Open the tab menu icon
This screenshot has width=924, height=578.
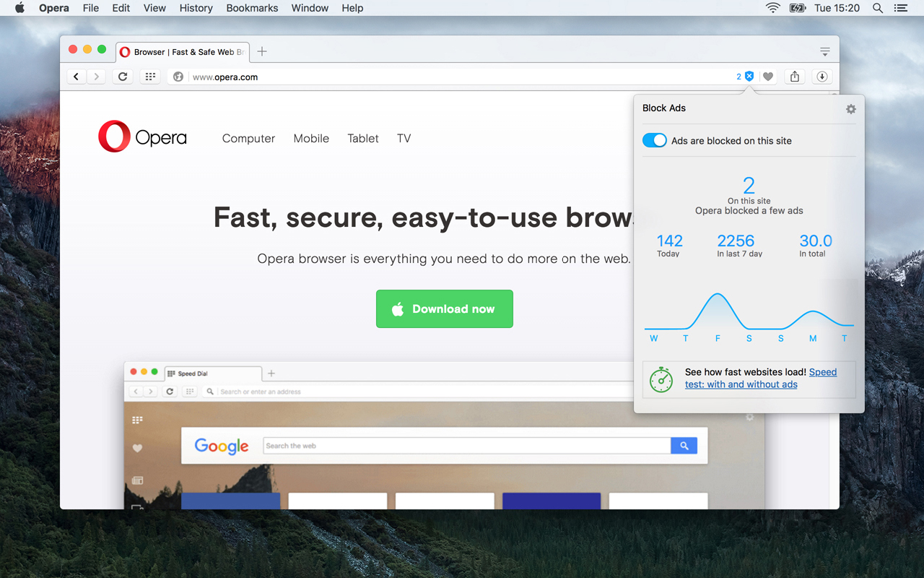tap(824, 51)
